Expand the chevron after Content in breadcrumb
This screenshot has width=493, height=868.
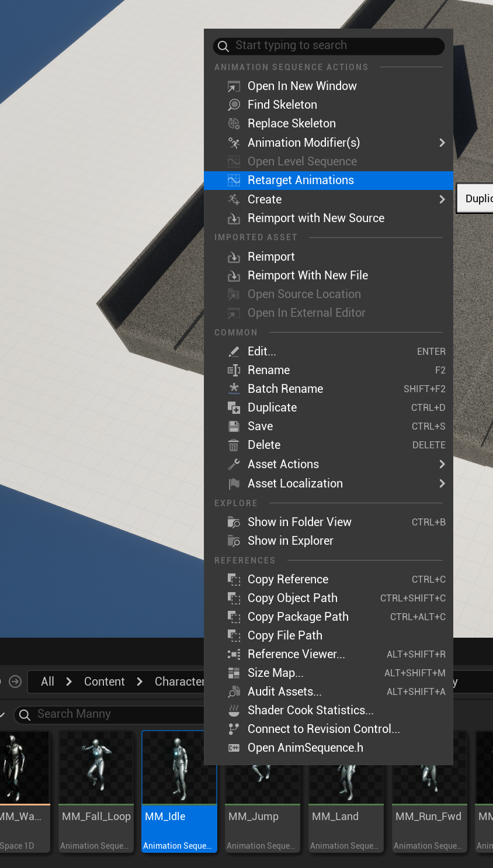point(140,682)
